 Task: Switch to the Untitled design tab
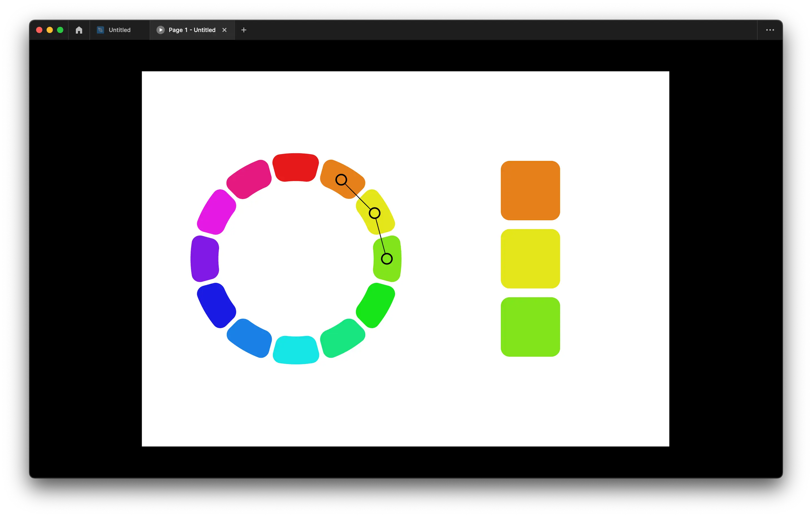tap(119, 30)
